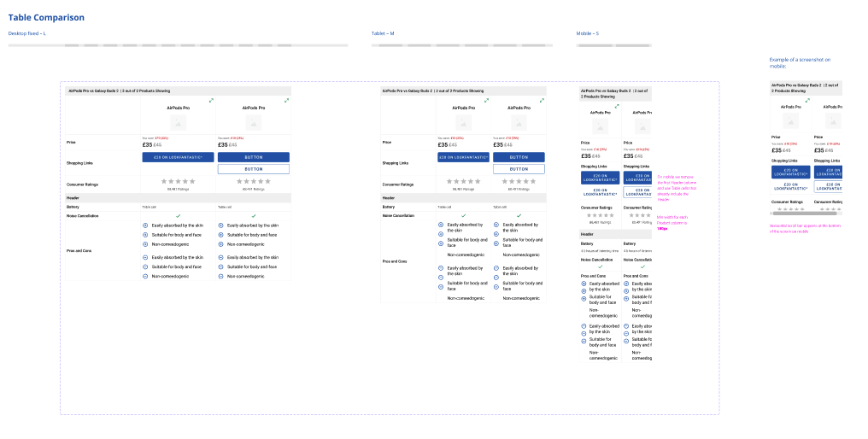Click the 'Battery' row label in the Tablet table
The image size is (868, 439).
(389, 207)
